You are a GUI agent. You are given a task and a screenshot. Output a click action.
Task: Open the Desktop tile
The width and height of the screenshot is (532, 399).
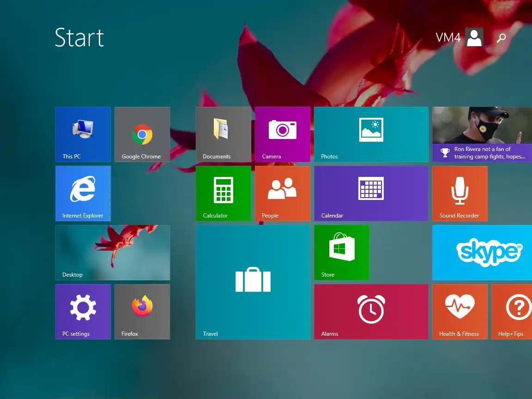pyautogui.click(x=113, y=253)
